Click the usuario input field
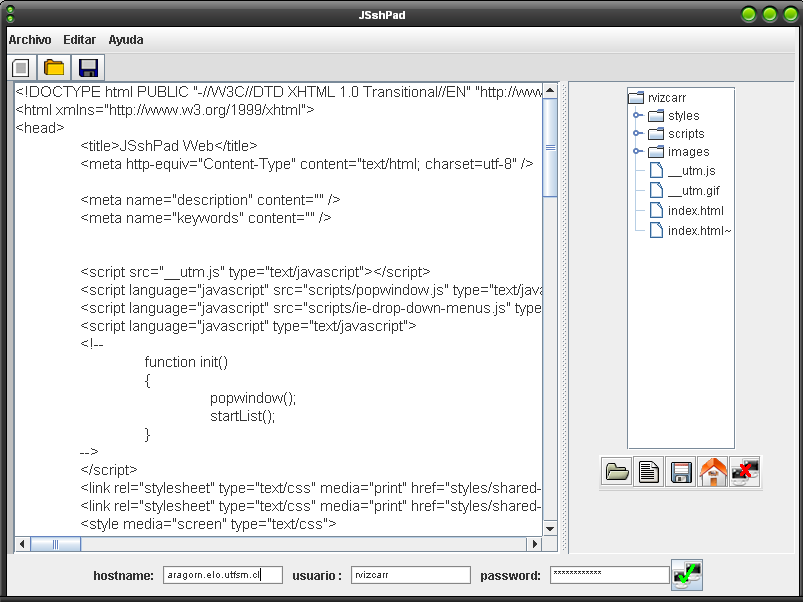This screenshot has height=602, width=803. [x=411, y=575]
